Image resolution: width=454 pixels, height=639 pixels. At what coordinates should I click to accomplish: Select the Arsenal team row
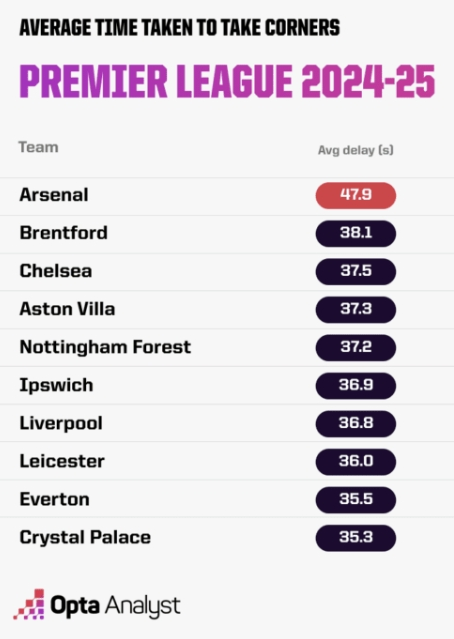(x=227, y=196)
